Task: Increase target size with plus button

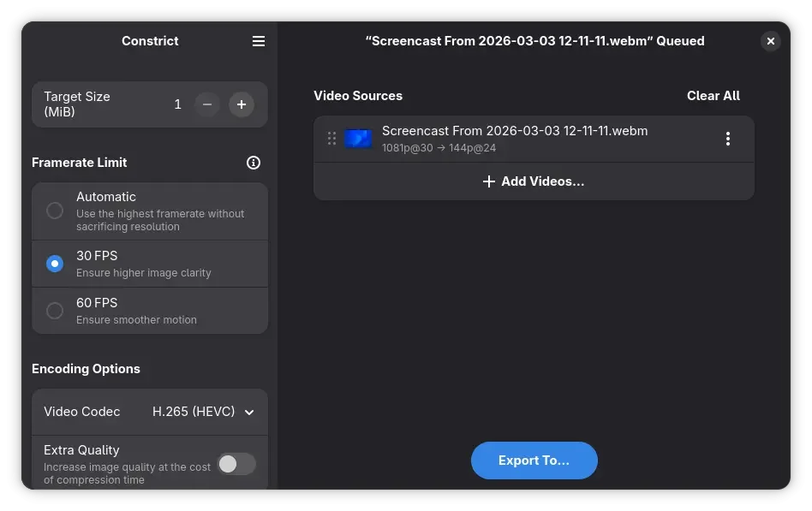Action: pos(242,104)
